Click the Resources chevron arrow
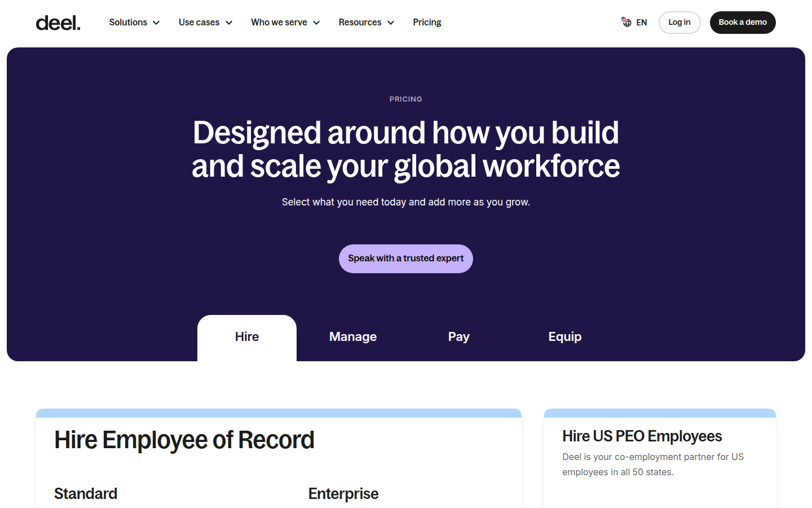The height and width of the screenshot is (508, 812). pos(391,23)
